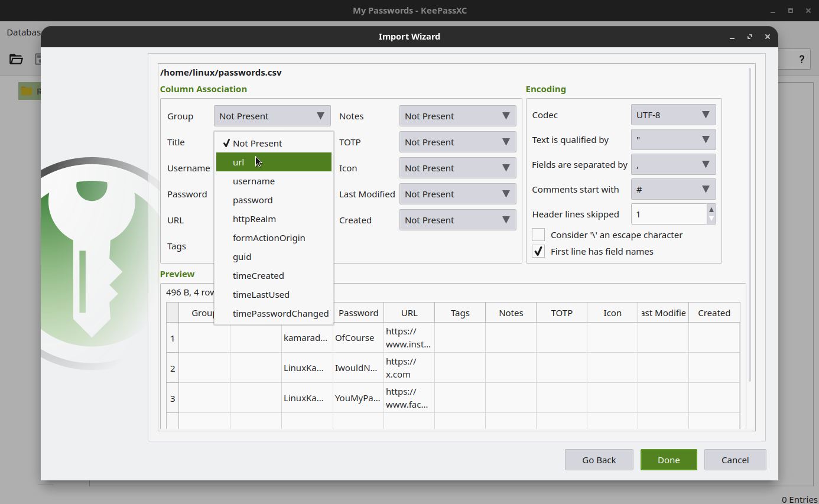Open the Last Modified column dropdown
This screenshot has height=504, width=819.
pyautogui.click(x=457, y=194)
